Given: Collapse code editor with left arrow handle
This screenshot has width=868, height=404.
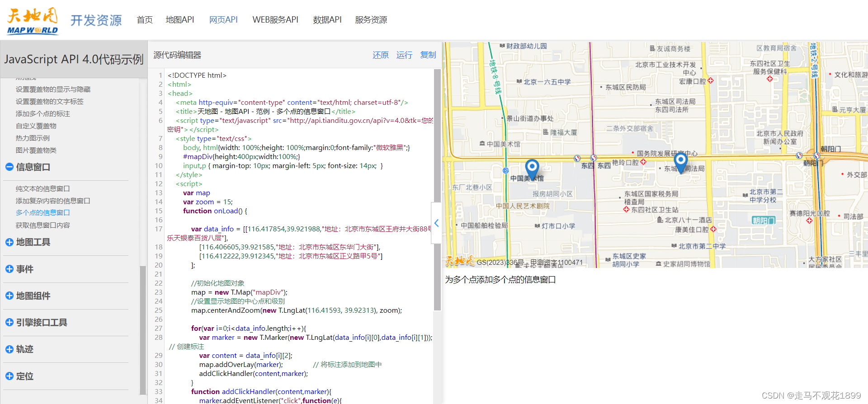Looking at the screenshot, I should [x=436, y=223].
